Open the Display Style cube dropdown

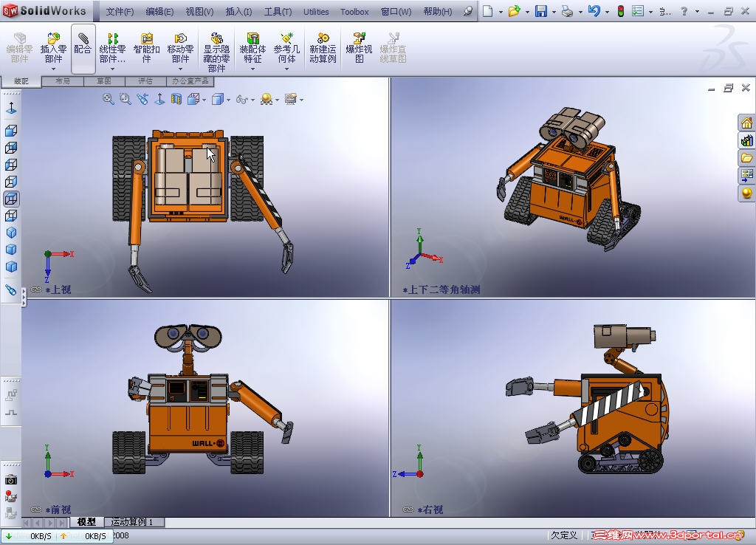[229, 100]
